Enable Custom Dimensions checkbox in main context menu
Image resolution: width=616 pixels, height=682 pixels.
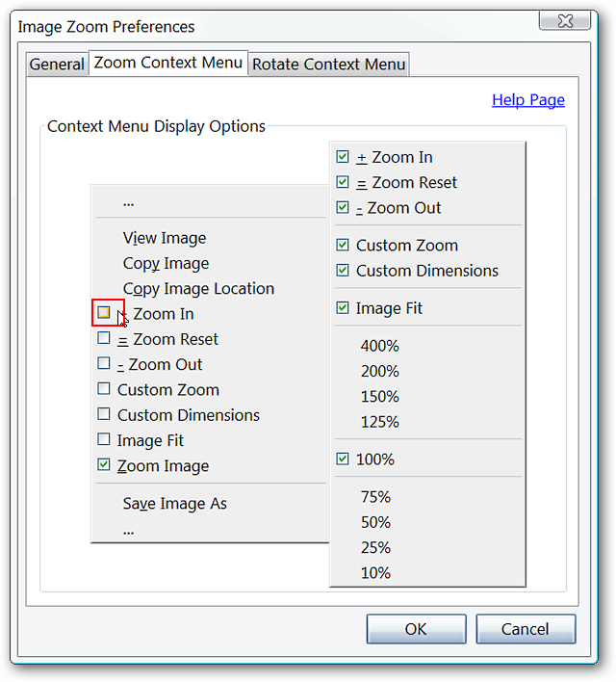103,413
